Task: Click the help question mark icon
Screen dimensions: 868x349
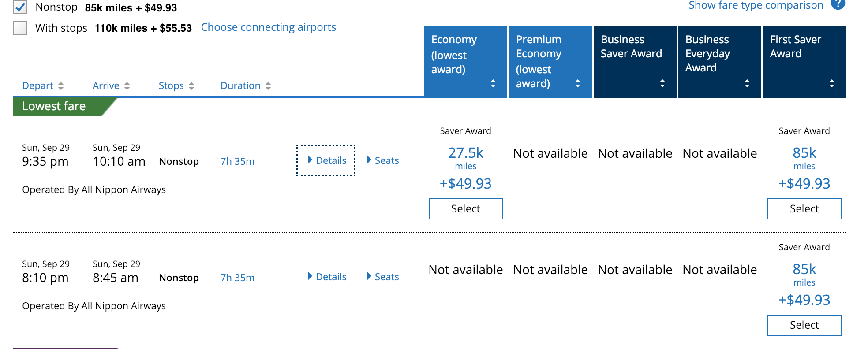Action: click(x=838, y=4)
